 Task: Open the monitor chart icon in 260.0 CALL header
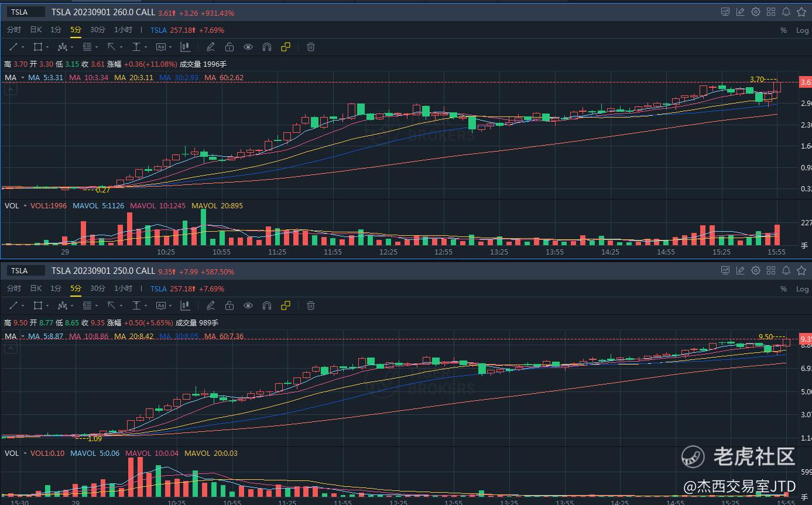[x=725, y=12]
